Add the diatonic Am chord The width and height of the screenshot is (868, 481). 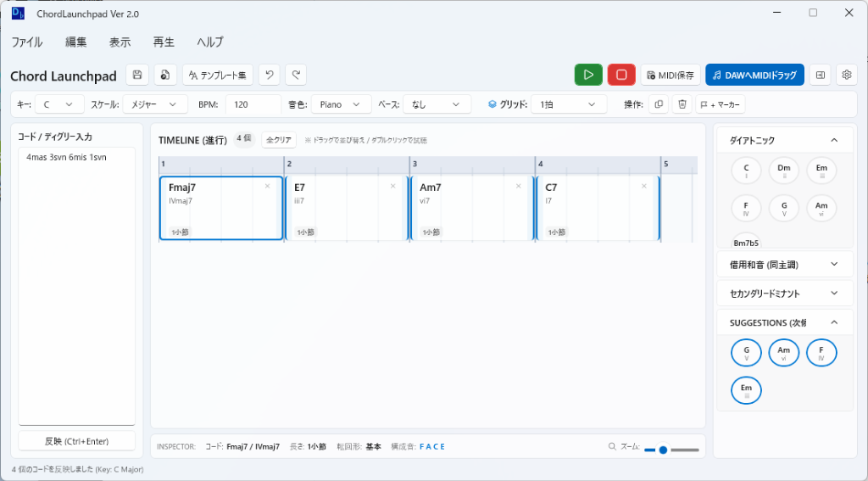coord(821,208)
